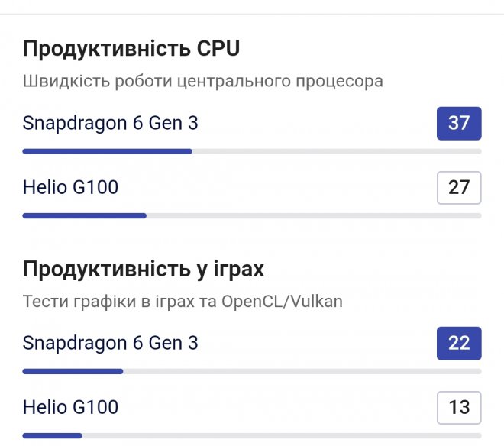Click subtitle Швидкість роботи центрального процесора
504x446 pixels.
click(x=202, y=81)
